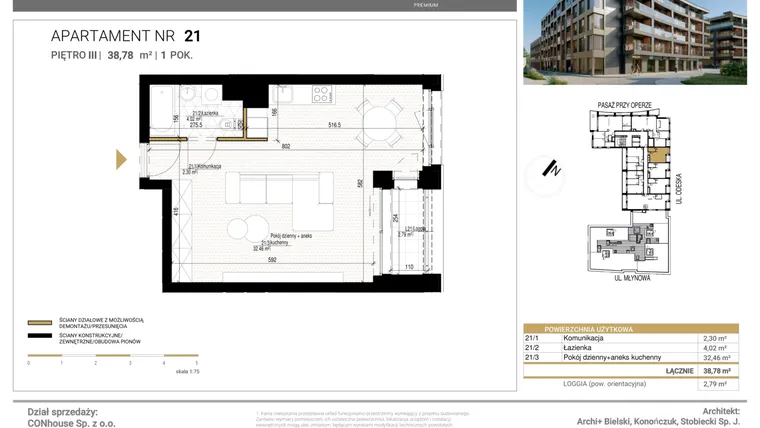Select the 'POWIERZCHNIA UŻYTKOWA' table header
760x428 pixels.
[588, 329]
